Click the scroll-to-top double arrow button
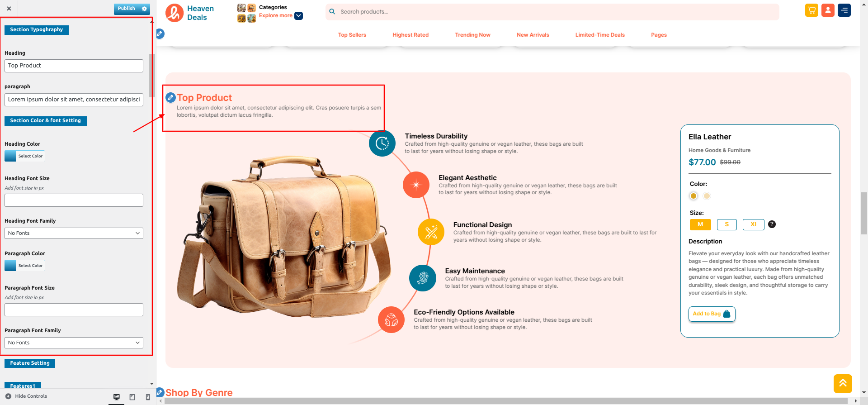The width and height of the screenshot is (868, 405). point(843,384)
